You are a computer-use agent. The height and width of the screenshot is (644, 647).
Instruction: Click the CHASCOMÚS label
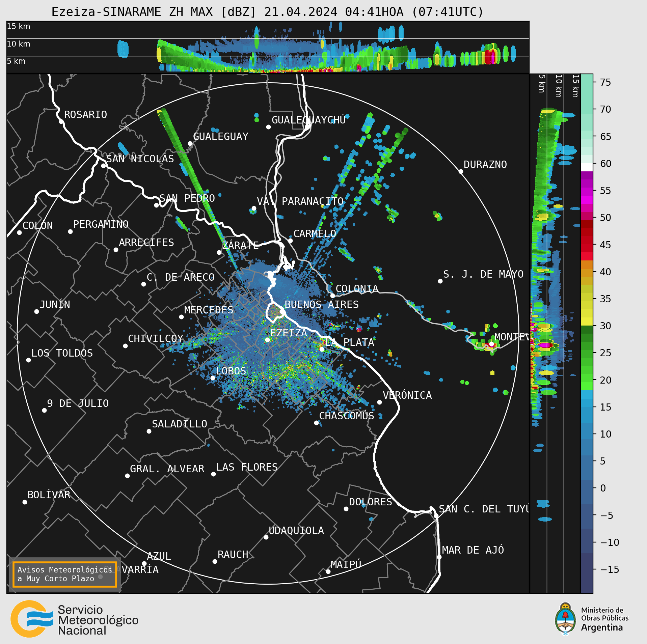point(347,416)
